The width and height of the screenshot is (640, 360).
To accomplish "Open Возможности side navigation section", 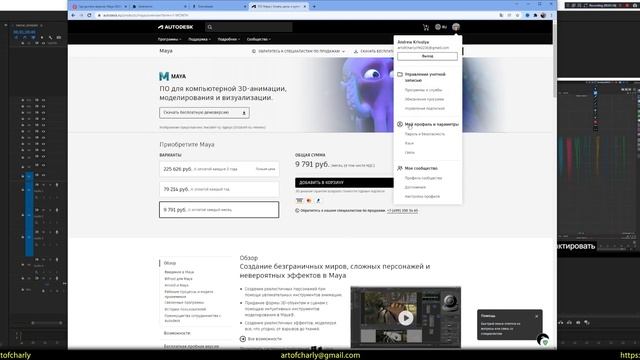I will pos(177,333).
